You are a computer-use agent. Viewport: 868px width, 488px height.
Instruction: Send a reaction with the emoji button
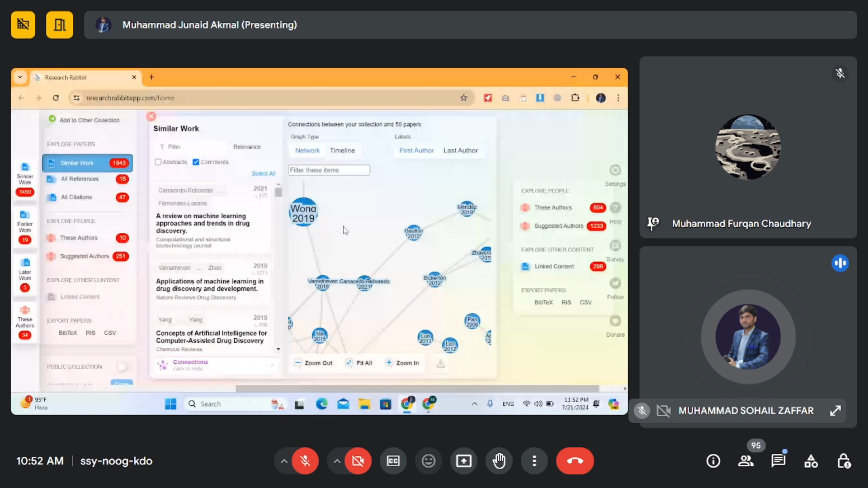(428, 461)
